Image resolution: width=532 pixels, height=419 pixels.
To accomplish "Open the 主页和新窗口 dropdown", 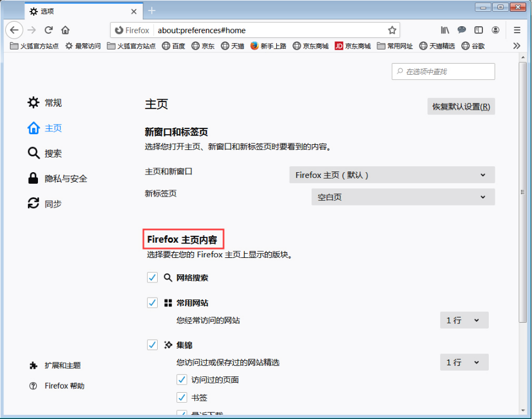I will coord(391,174).
